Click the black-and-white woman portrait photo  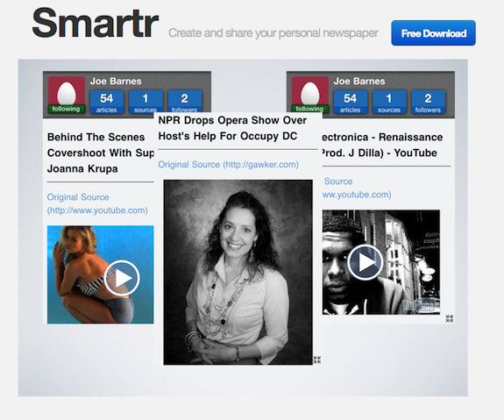click(238, 272)
